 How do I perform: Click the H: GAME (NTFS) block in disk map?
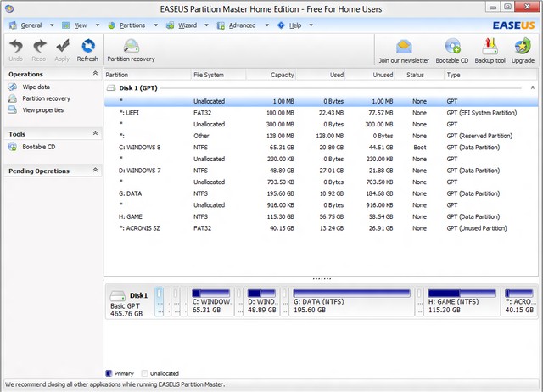tap(462, 301)
